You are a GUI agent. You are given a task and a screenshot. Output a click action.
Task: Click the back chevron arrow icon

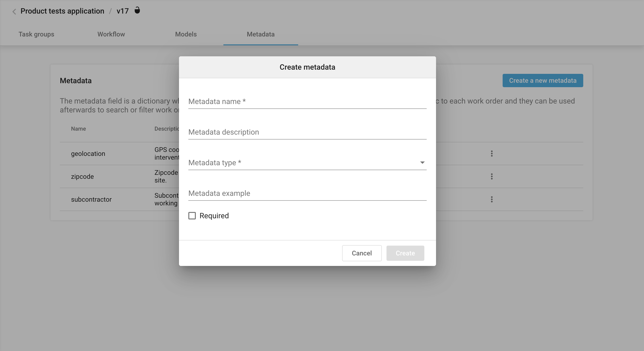14,11
